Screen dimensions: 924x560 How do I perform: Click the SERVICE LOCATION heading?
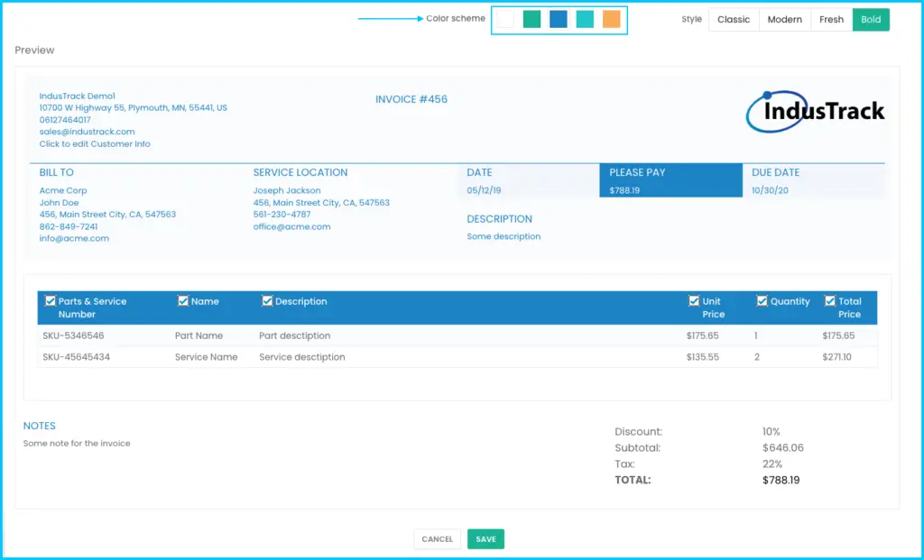300,172
